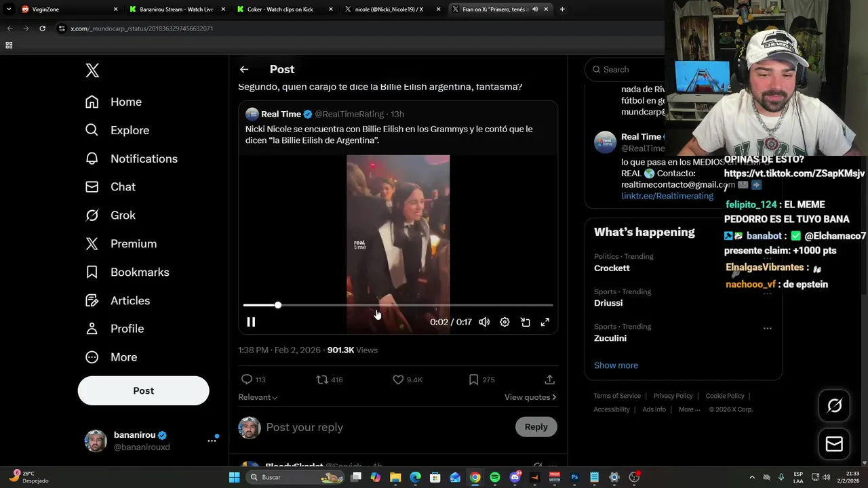Show hidden system tray icons
868x488 pixels.
click(x=751, y=477)
